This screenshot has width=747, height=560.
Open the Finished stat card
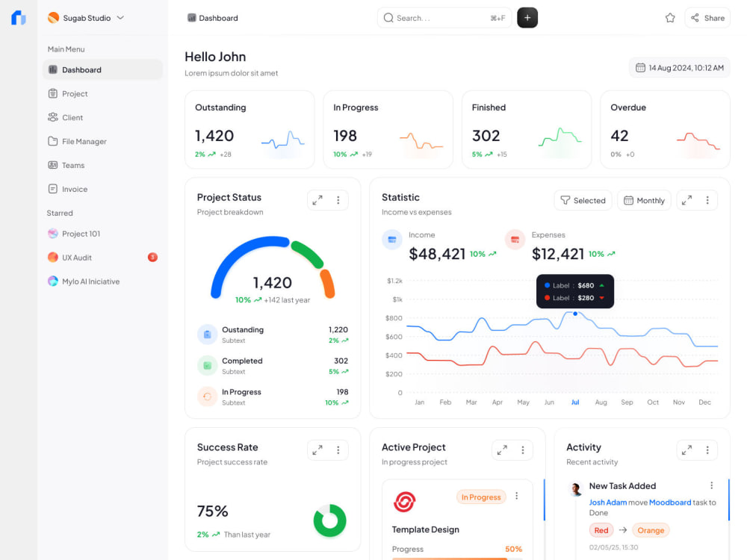[527, 129]
